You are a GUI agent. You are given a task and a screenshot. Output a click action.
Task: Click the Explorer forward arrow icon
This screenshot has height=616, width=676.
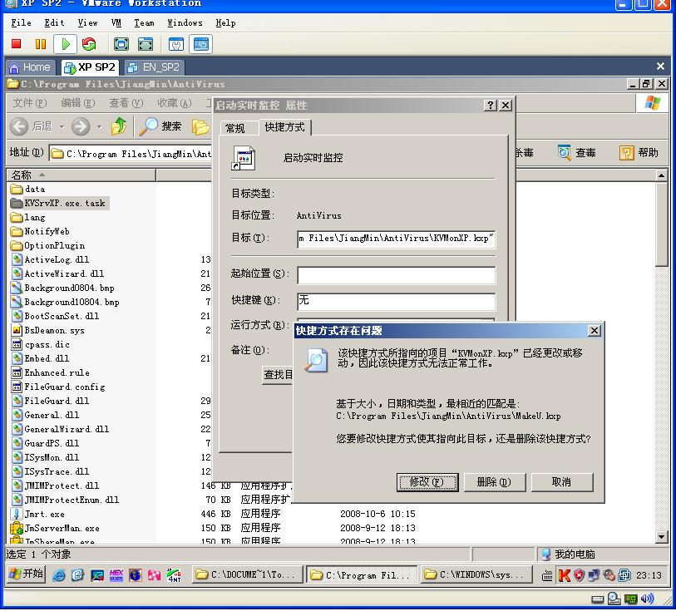point(81,126)
